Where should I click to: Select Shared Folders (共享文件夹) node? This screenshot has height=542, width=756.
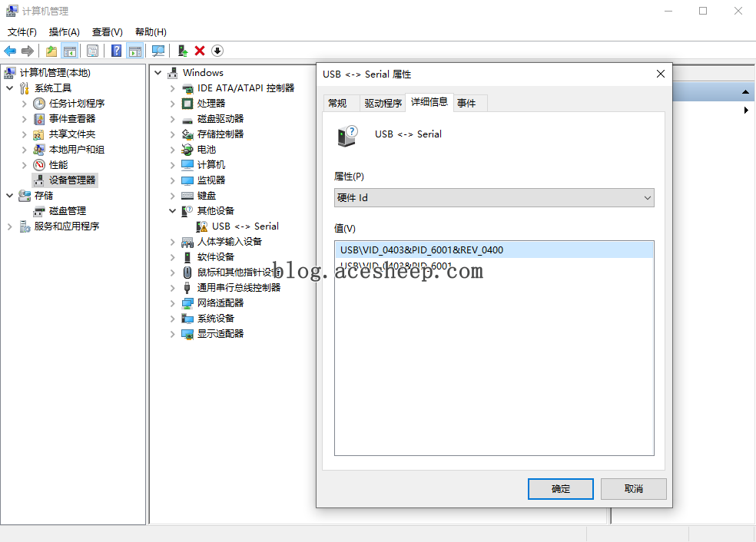(72, 134)
